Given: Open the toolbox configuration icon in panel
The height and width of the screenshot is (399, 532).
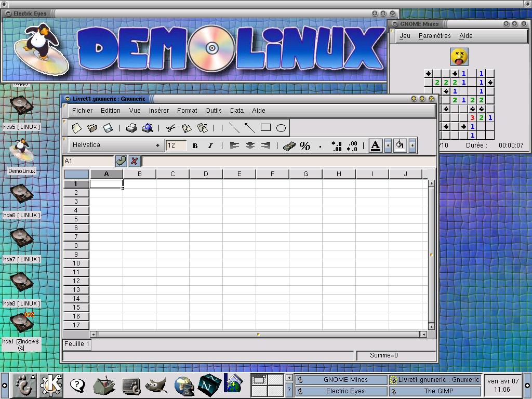Looking at the screenshot, I should pyautogui.click(x=104, y=385).
